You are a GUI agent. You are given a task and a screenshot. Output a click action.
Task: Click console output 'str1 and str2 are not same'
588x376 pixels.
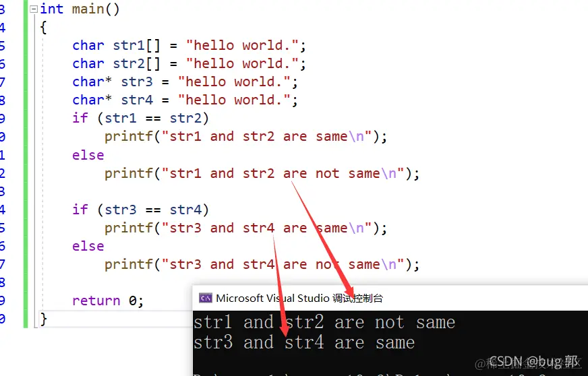click(x=324, y=322)
